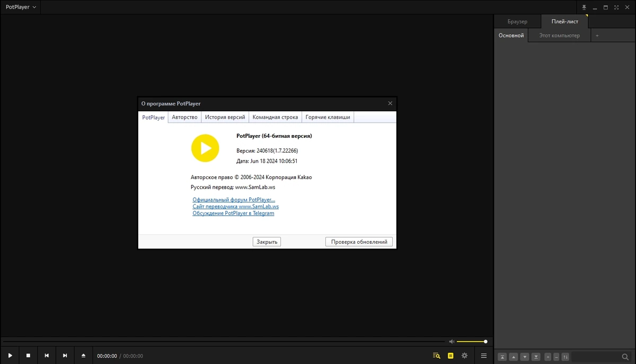Viewport: 636px width, 364px height.
Task: Open the Командная строка tab
Action: tap(276, 117)
